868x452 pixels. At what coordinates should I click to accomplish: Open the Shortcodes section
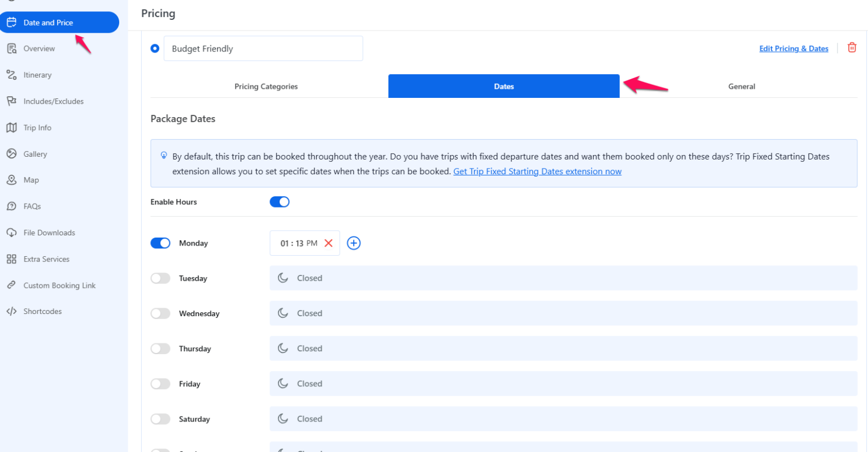click(x=42, y=311)
